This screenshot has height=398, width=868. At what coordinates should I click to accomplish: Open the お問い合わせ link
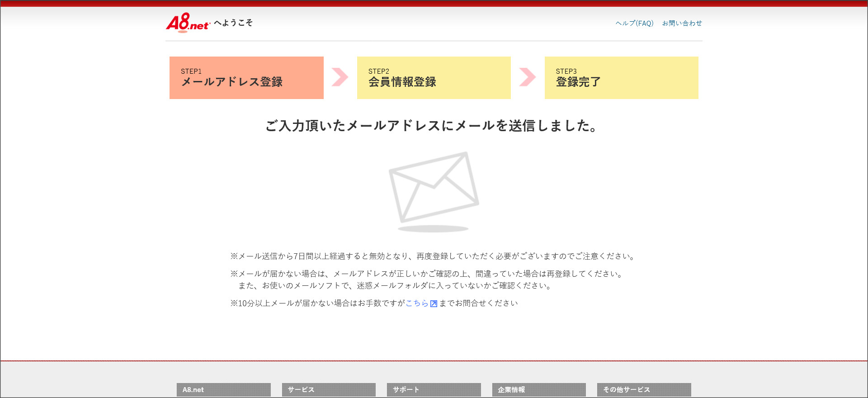(682, 23)
